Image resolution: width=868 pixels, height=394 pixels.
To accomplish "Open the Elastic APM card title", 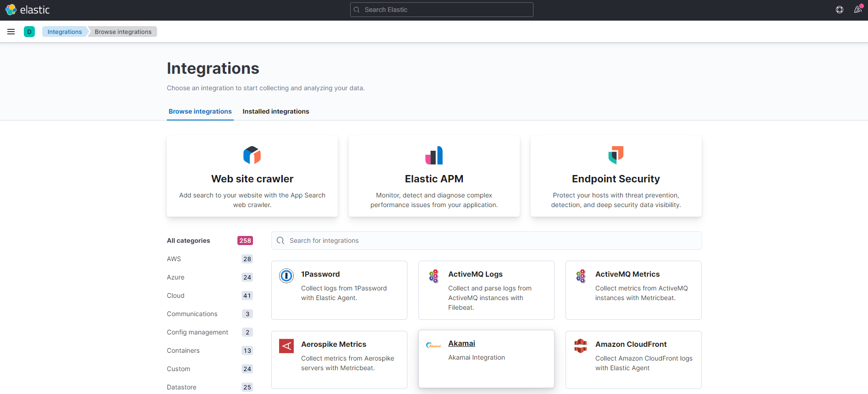I will 434,179.
